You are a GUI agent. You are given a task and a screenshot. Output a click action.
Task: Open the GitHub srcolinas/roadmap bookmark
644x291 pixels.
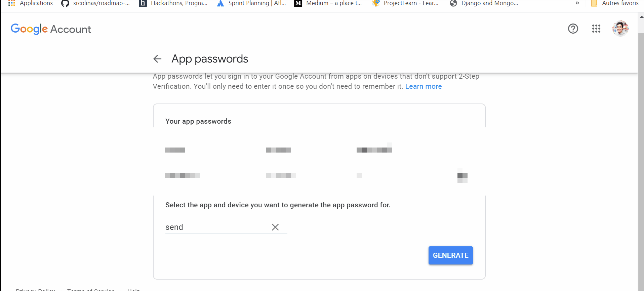pos(95,3)
